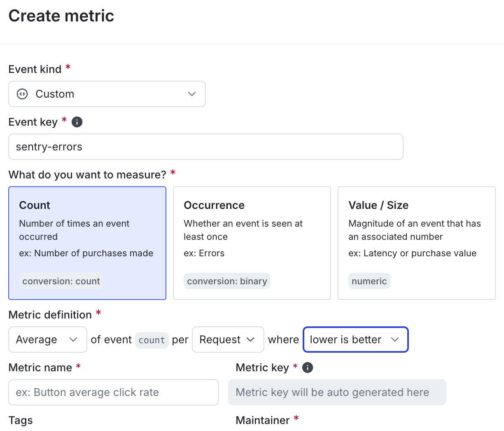The width and height of the screenshot is (504, 431).
Task: Click the conversion: binary badge on Occurrence
Action: pyautogui.click(x=227, y=281)
